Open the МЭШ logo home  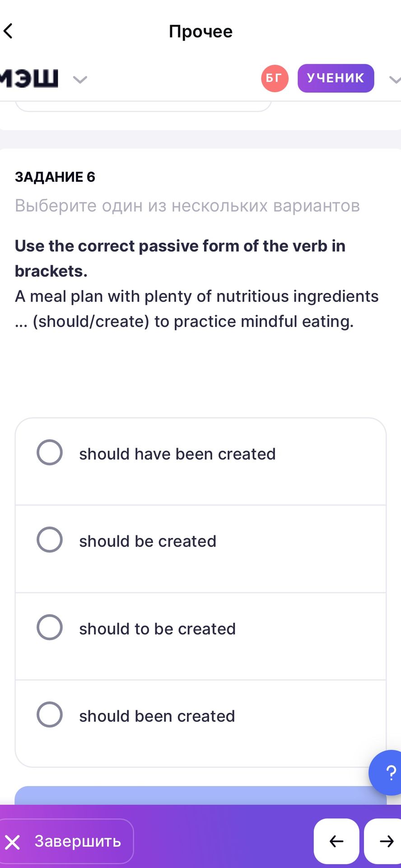[29, 78]
